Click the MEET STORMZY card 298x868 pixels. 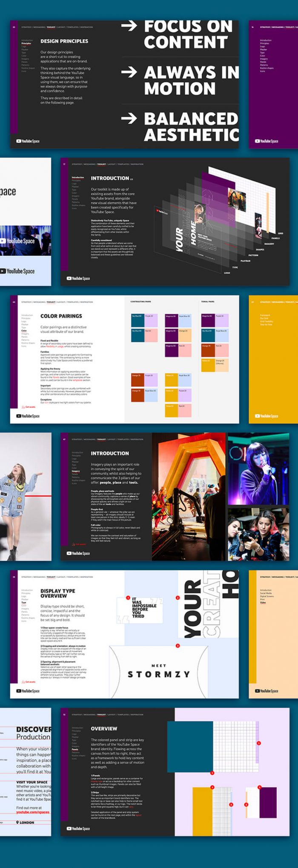point(159,672)
